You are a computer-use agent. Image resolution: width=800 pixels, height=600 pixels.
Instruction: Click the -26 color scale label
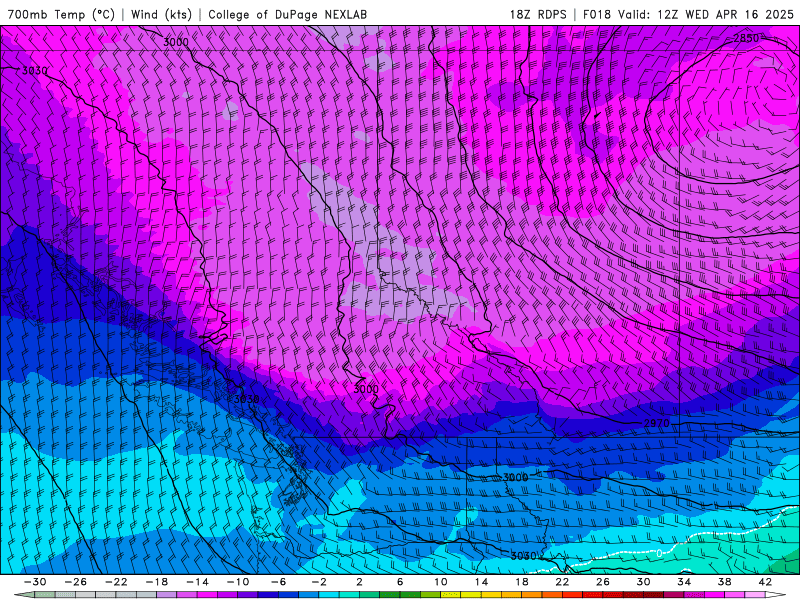pos(76,582)
